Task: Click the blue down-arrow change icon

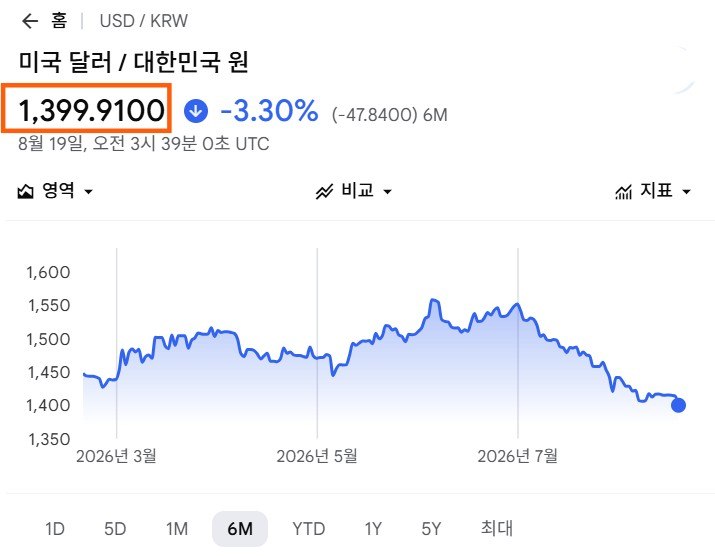Action: pos(196,111)
